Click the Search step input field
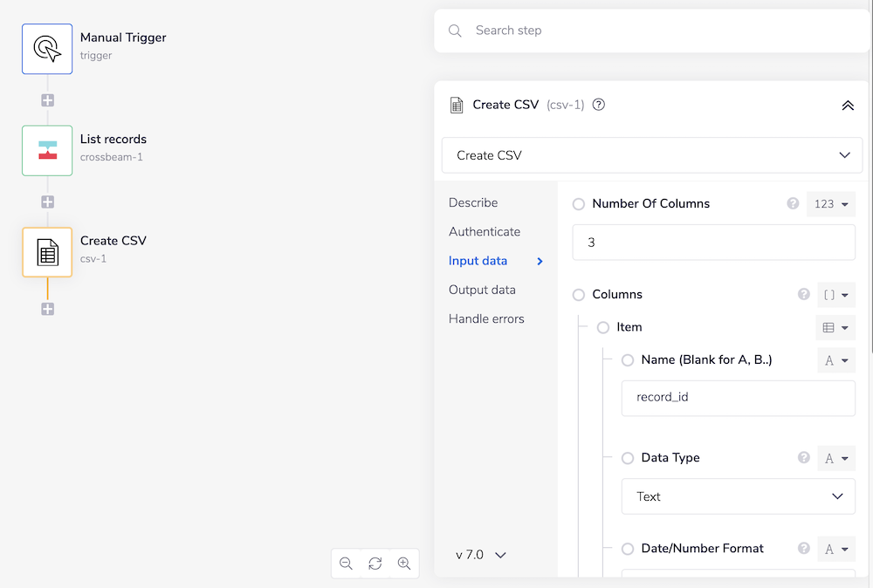This screenshot has width=873, height=588. pyautogui.click(x=663, y=31)
